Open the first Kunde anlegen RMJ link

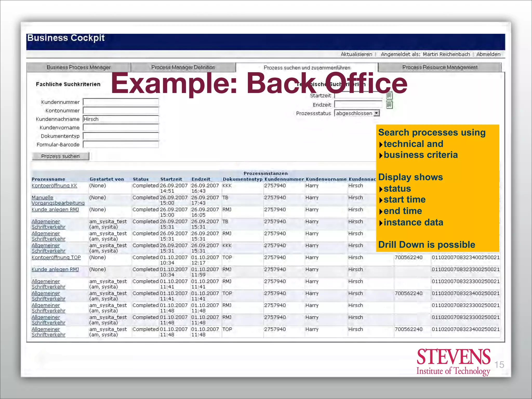click(55, 210)
